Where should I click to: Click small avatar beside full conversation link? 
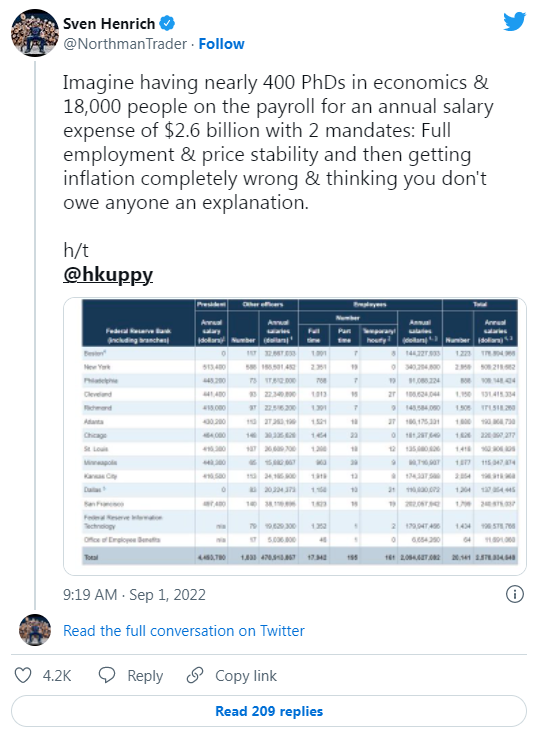click(x=35, y=630)
